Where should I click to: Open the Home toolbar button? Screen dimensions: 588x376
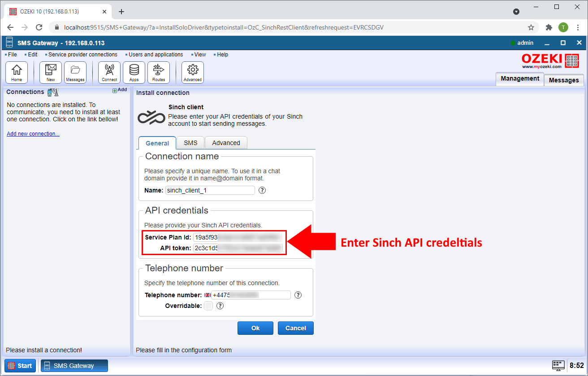(17, 73)
